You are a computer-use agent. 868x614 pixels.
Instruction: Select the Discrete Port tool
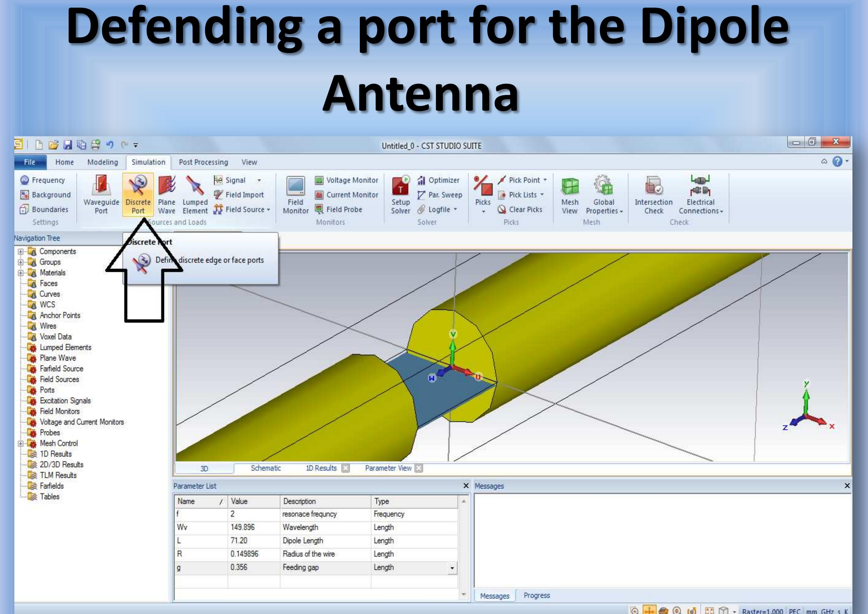click(x=138, y=195)
